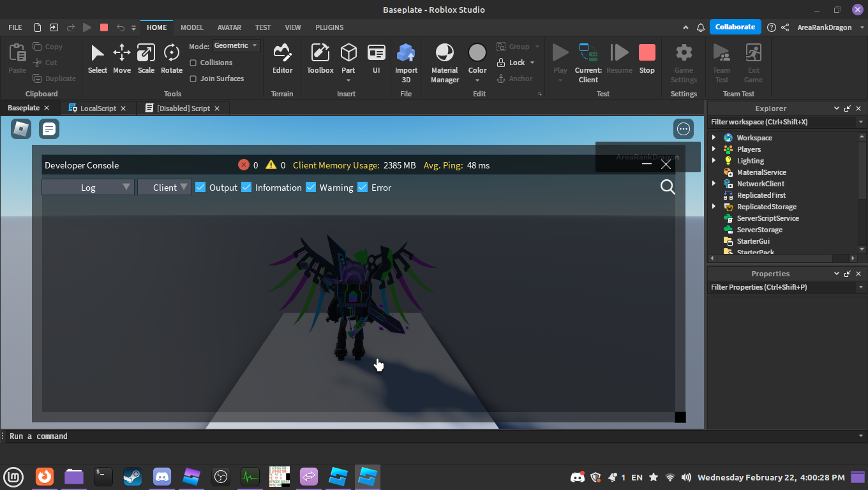This screenshot has width=868, height=490.
Task: Open the Terrain Editor
Action: (x=282, y=59)
